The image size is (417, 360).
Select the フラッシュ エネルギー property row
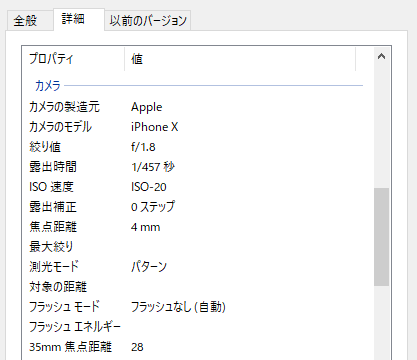75,327
